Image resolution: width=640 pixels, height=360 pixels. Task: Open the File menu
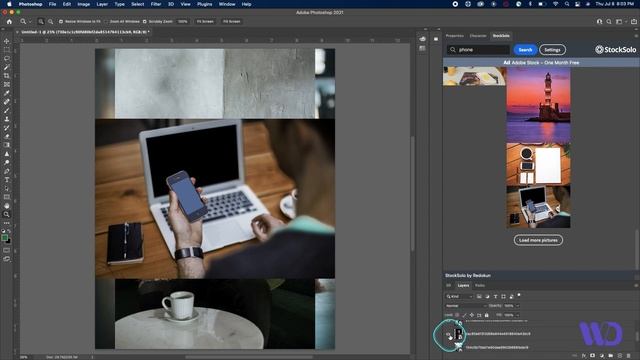(52, 4)
